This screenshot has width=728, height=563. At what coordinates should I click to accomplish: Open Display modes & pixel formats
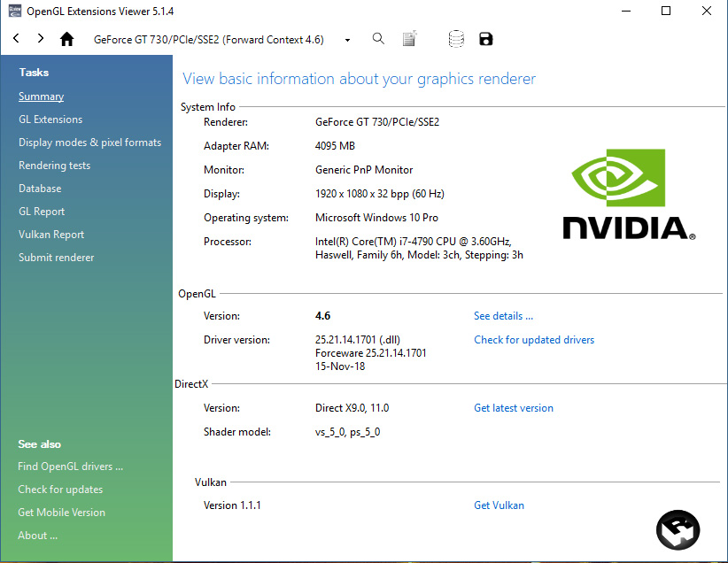(x=90, y=143)
